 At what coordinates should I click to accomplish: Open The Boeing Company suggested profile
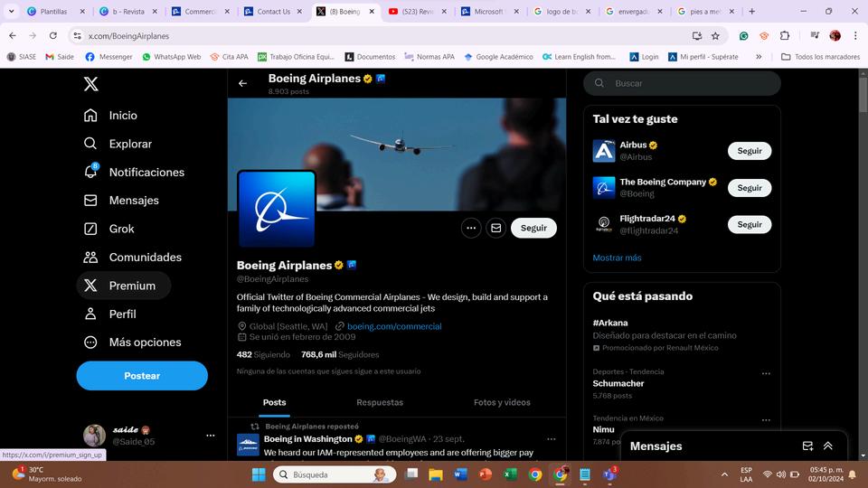tap(663, 182)
